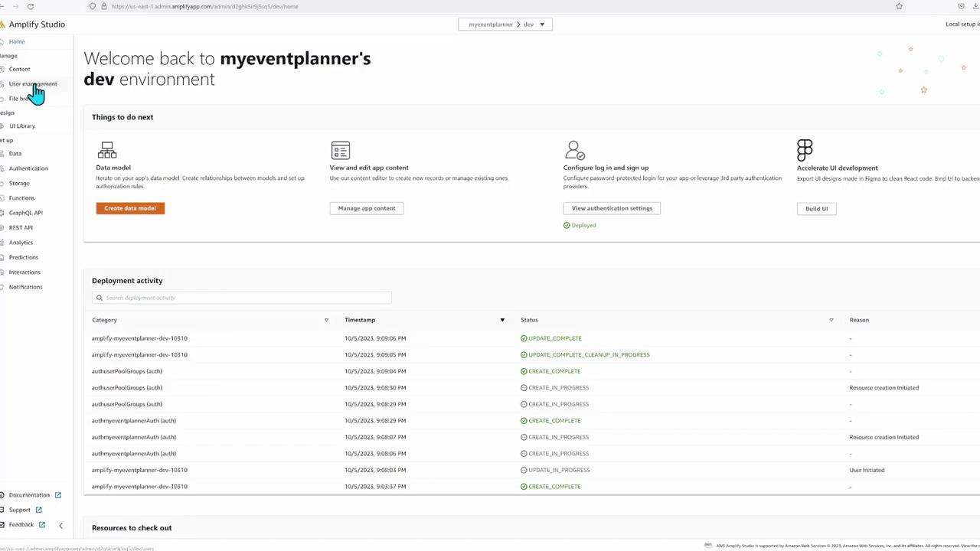Click the 'Resources to check out' heading
This screenshot has height=551, width=980.
click(132, 528)
